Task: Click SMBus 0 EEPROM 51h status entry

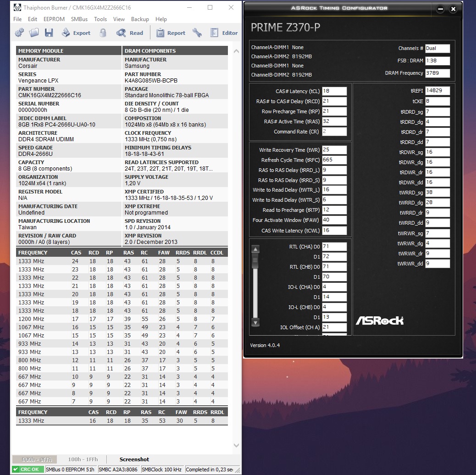Action: pos(70,469)
